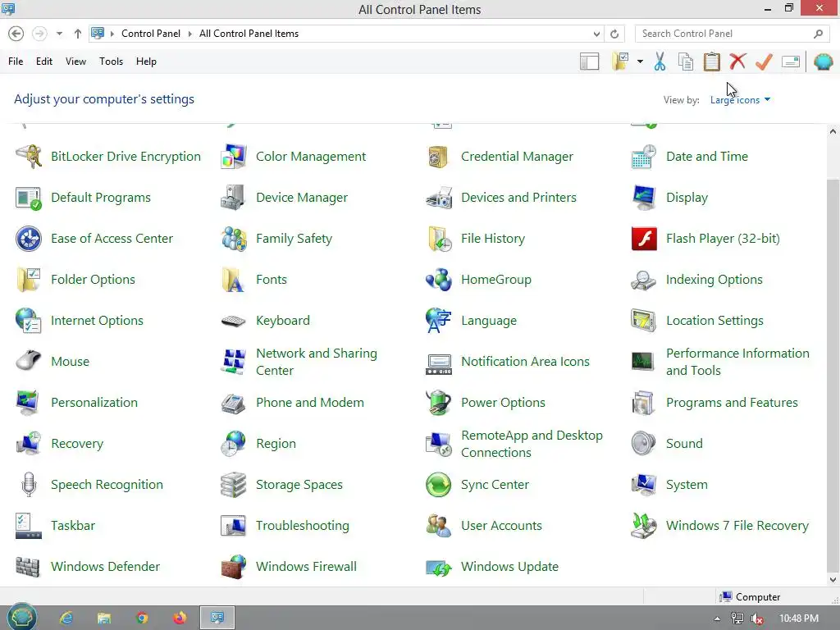Open the recent locations dropdown arrow
The width and height of the screenshot is (840, 630).
59,34
